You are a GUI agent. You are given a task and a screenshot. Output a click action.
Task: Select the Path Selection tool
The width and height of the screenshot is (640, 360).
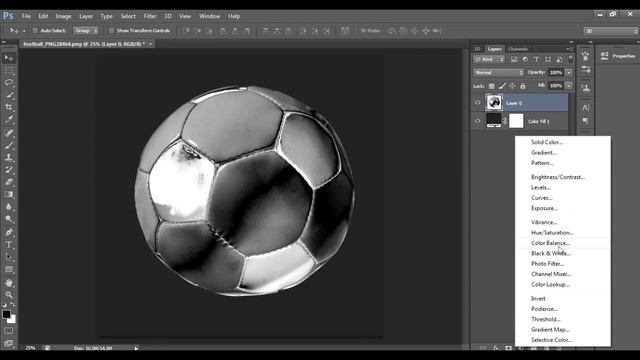point(9,257)
